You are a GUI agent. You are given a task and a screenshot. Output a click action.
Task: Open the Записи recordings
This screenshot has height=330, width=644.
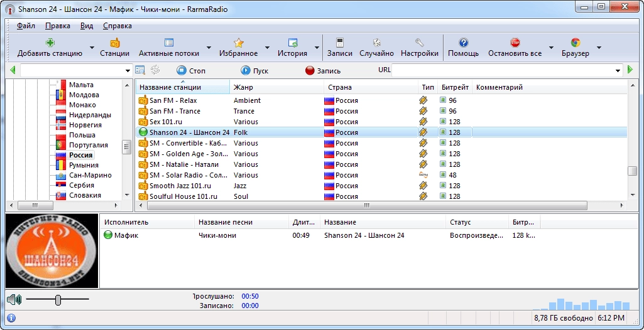coord(340,48)
